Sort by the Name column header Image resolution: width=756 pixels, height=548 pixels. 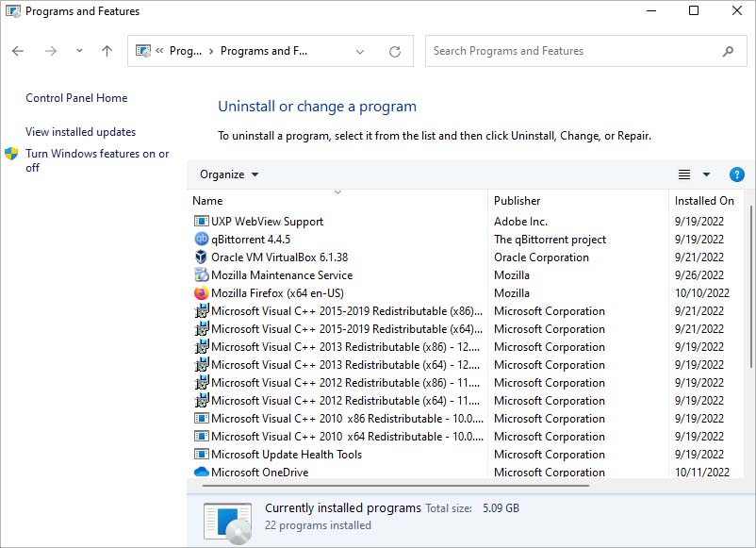coord(337,201)
